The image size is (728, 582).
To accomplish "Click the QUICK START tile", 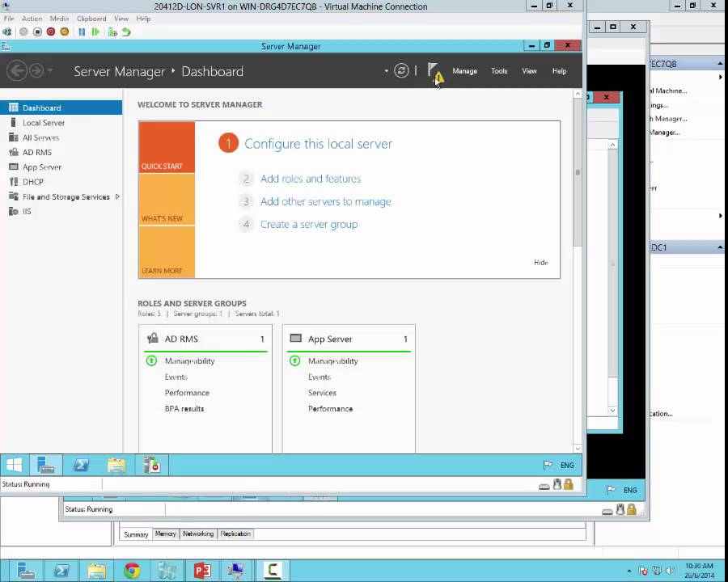I will point(167,147).
